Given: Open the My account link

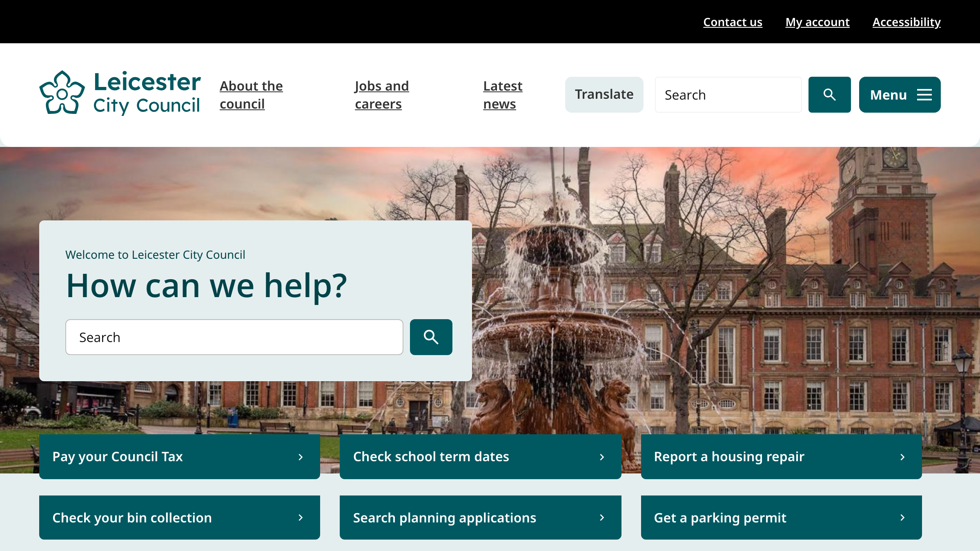Looking at the screenshot, I should 817,22.
